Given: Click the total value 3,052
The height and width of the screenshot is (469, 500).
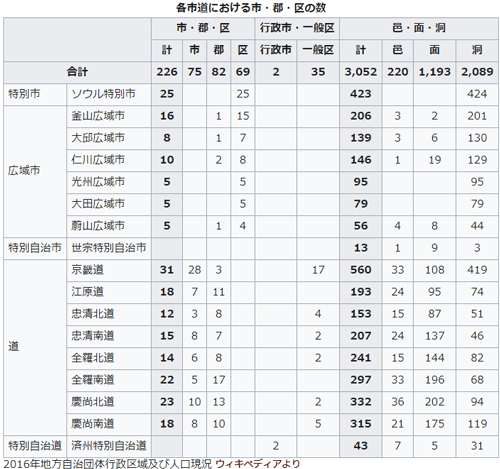Looking at the screenshot, I should (x=361, y=72).
